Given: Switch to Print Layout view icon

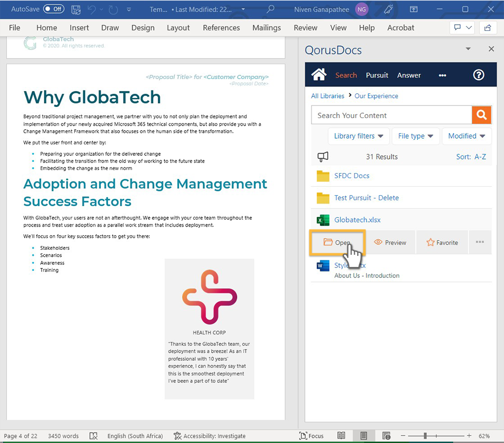Looking at the screenshot, I should (363, 436).
